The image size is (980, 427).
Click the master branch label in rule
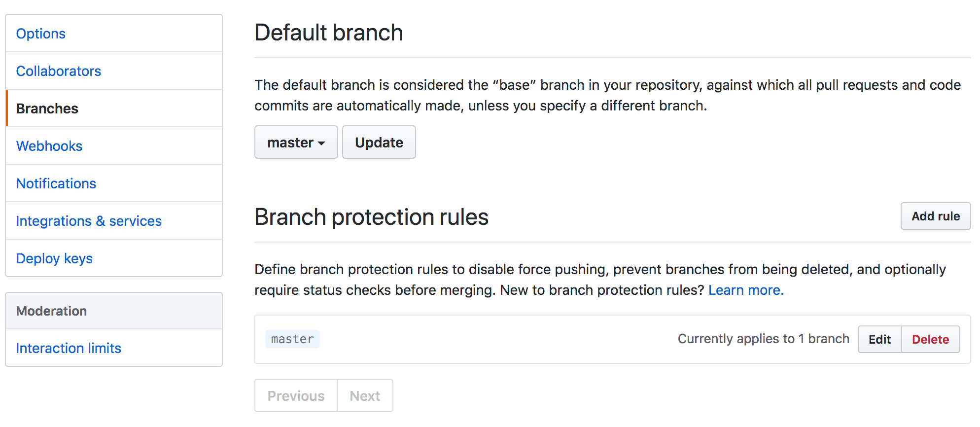tap(292, 339)
